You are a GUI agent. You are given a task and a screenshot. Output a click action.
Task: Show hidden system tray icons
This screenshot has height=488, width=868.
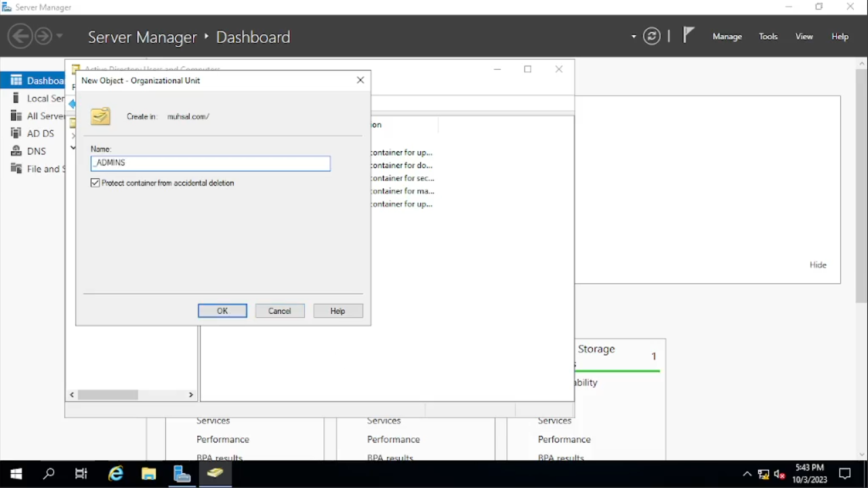[x=747, y=474]
